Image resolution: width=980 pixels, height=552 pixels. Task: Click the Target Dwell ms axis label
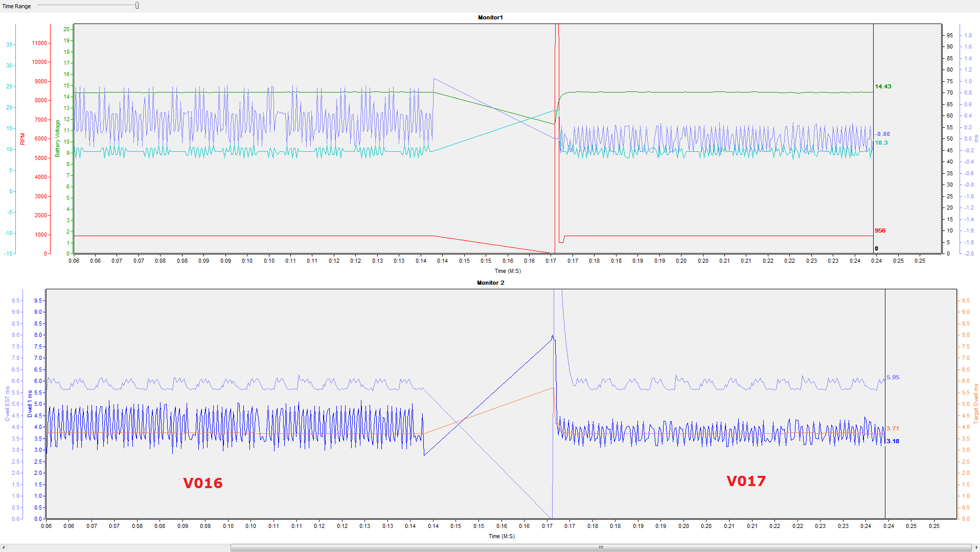[976, 403]
